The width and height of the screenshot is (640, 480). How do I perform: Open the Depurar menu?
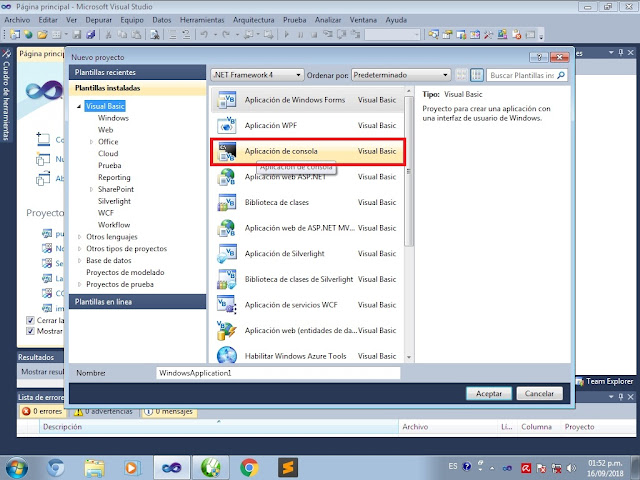coord(98,20)
